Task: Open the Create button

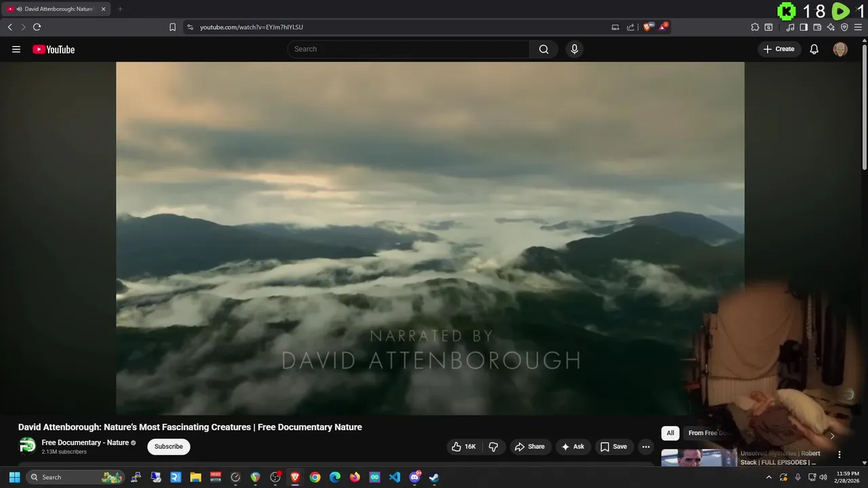Action: tap(778, 49)
